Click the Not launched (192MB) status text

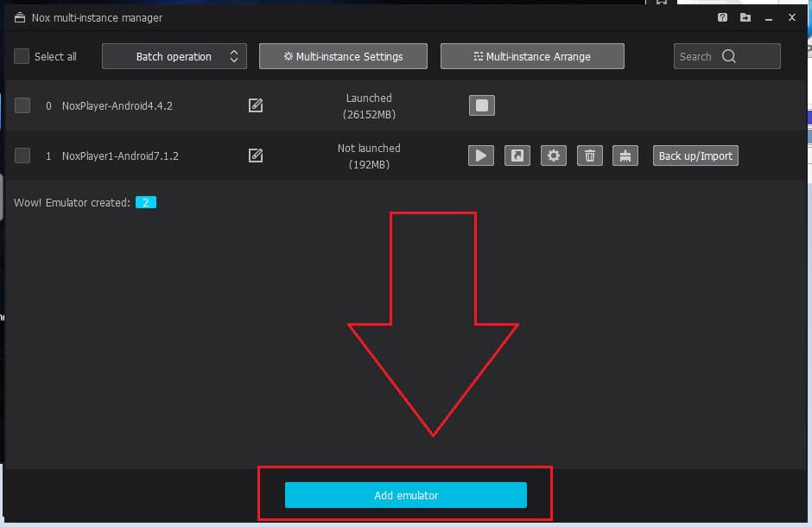[x=369, y=156]
